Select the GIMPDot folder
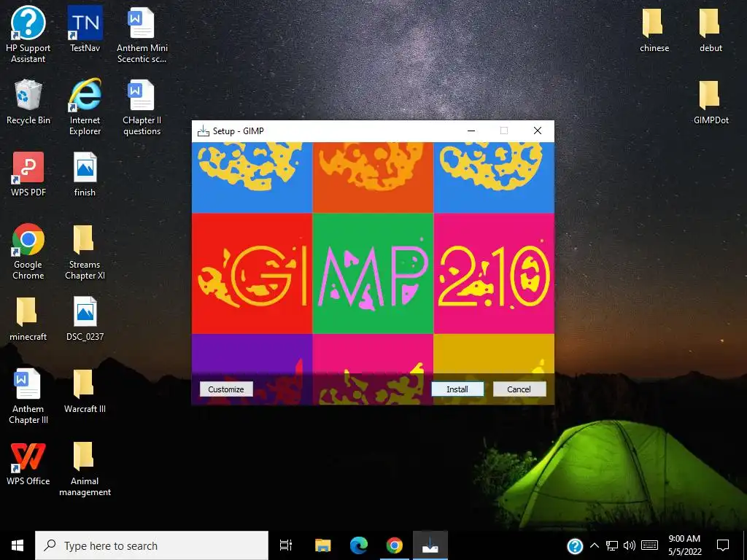747x560 pixels. [x=711, y=101]
